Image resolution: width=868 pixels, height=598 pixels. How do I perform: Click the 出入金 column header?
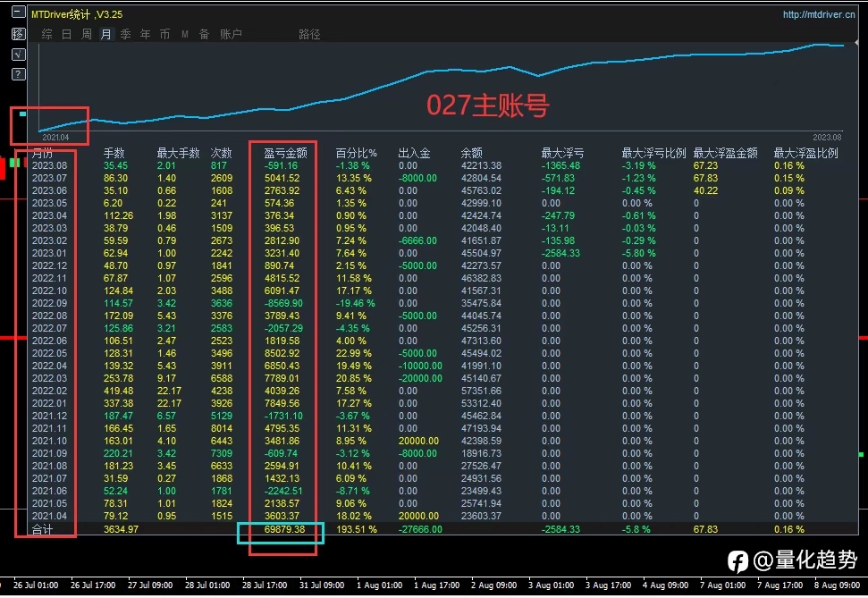pyautogui.click(x=414, y=153)
